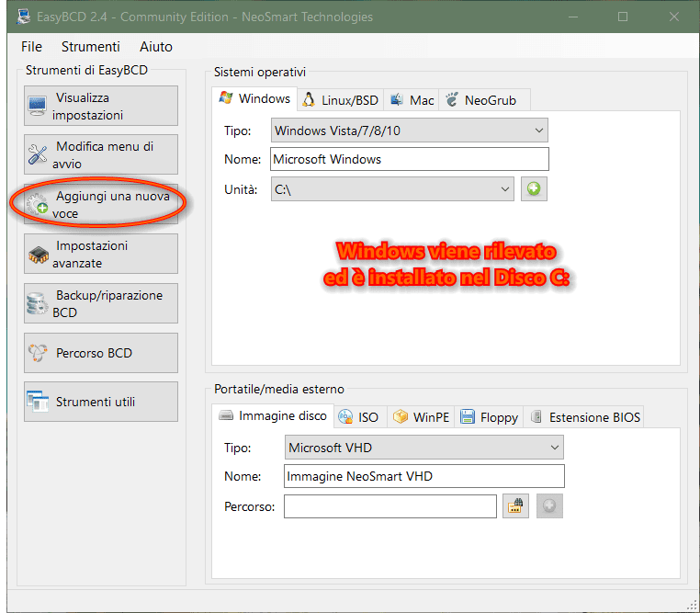Switch to the Floppy tab

coord(489,417)
